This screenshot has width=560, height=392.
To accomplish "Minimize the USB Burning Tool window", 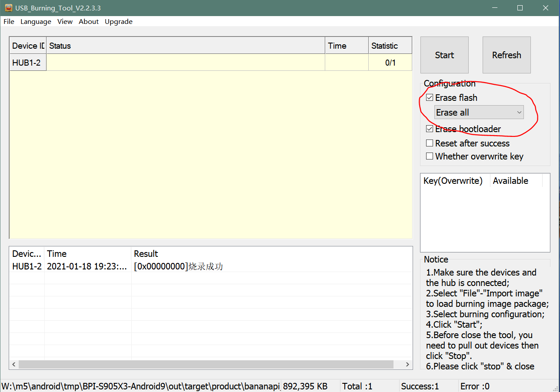I will 494,8.
